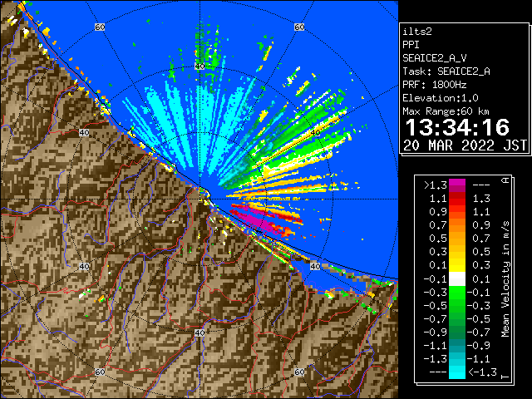Click the '0.7' value in left legend column
532x399 pixels.
click(x=438, y=225)
